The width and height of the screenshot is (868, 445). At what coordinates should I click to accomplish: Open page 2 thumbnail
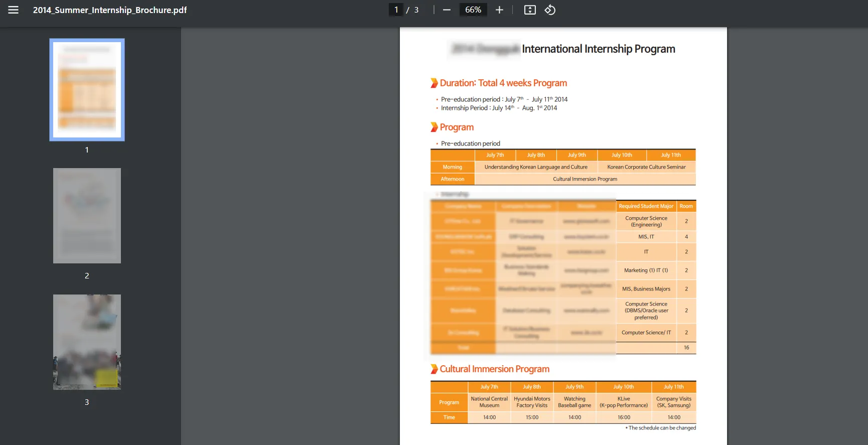pyautogui.click(x=87, y=216)
